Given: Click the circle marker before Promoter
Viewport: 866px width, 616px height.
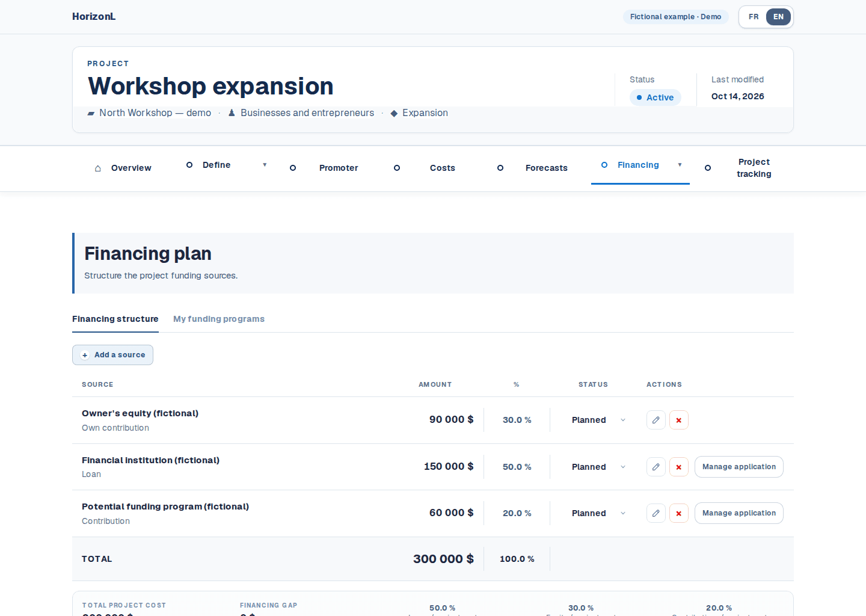Looking at the screenshot, I should (293, 168).
